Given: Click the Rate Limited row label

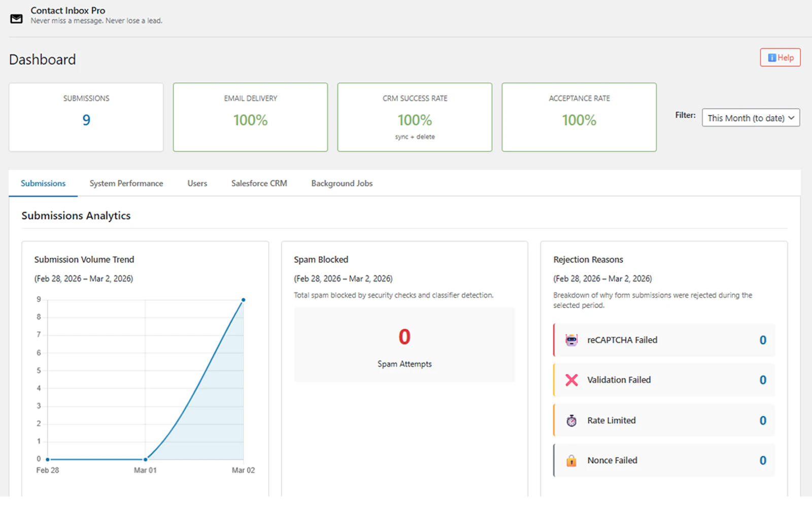Looking at the screenshot, I should coord(612,421).
